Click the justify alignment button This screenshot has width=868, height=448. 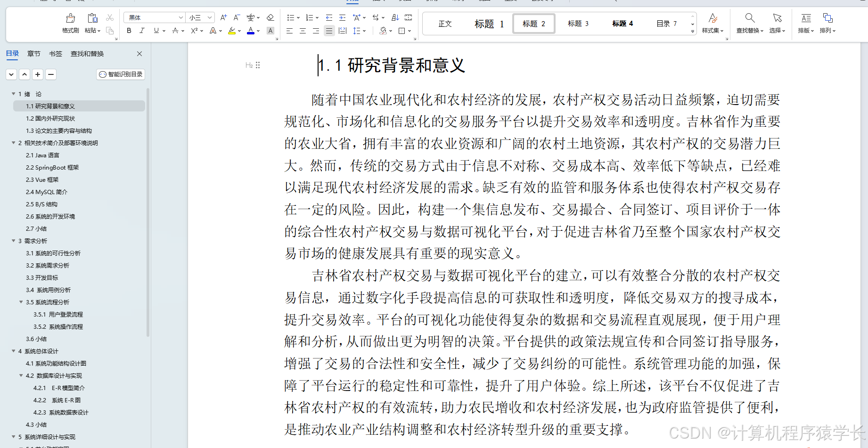click(x=329, y=31)
